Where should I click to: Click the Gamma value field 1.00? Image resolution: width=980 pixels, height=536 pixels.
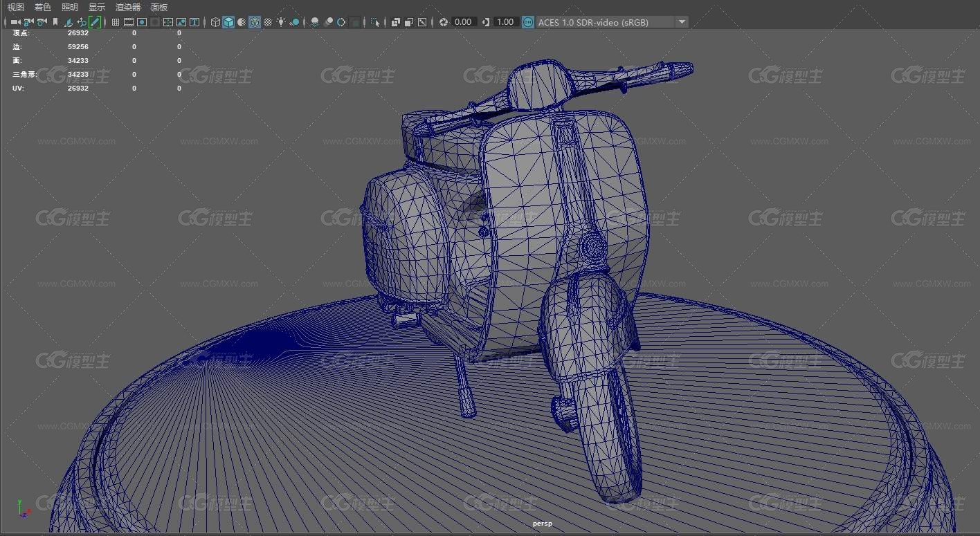pyautogui.click(x=506, y=22)
